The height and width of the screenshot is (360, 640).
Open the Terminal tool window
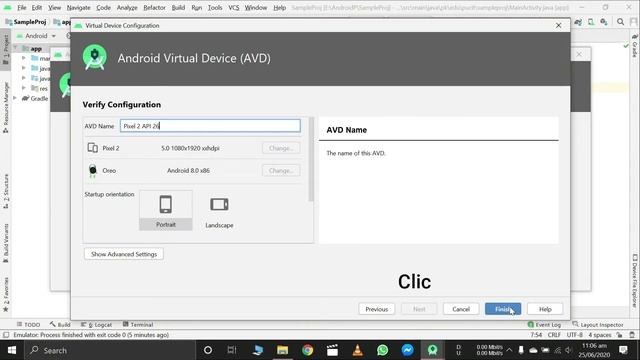coord(138,324)
